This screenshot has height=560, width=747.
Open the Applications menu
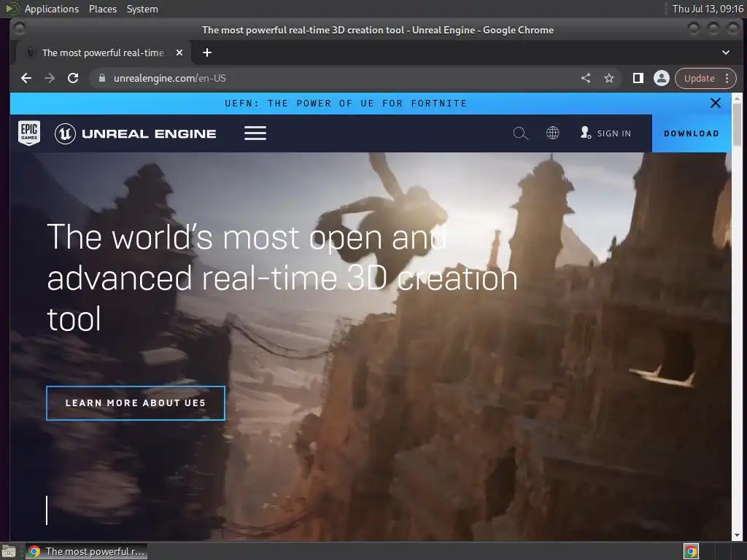click(x=52, y=9)
